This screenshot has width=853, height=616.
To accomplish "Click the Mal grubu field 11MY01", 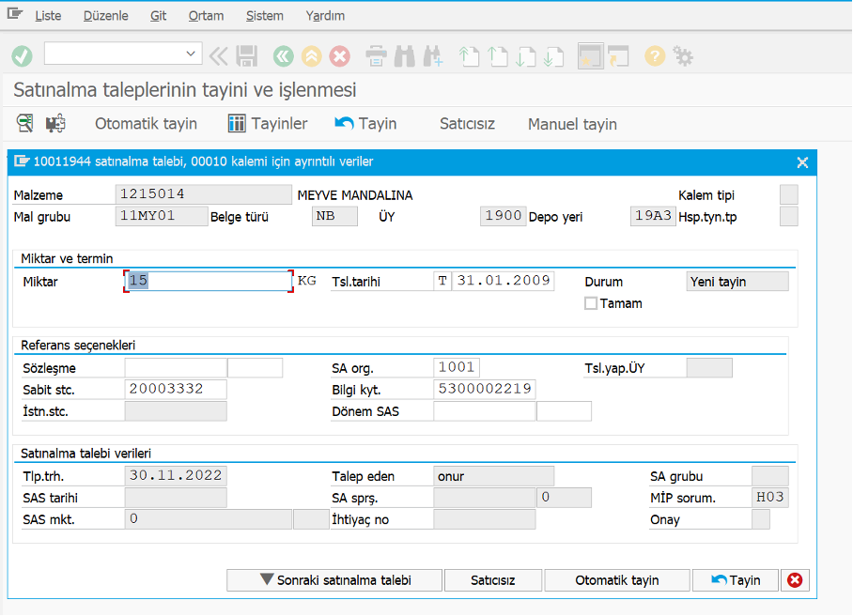I will [162, 216].
